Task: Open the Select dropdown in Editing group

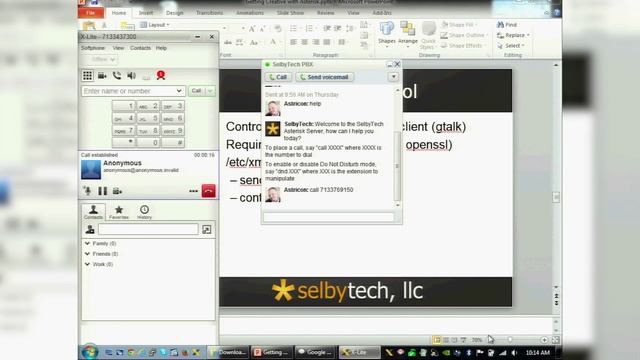Action: 511,46
